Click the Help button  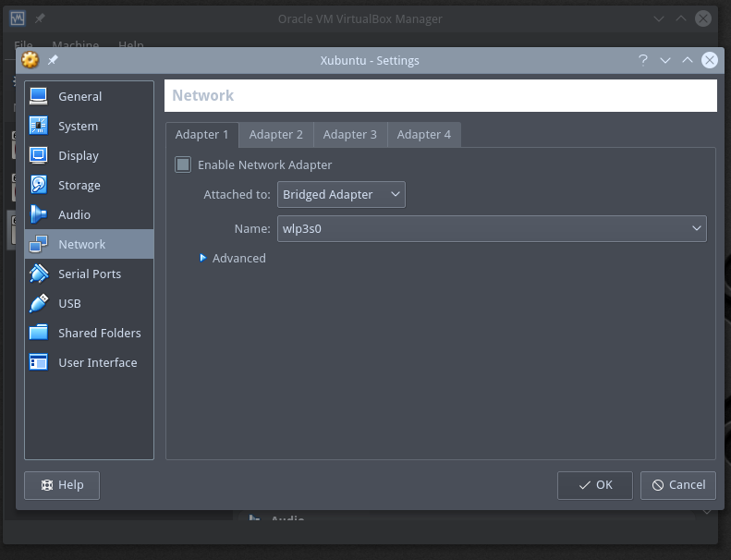pyautogui.click(x=62, y=485)
